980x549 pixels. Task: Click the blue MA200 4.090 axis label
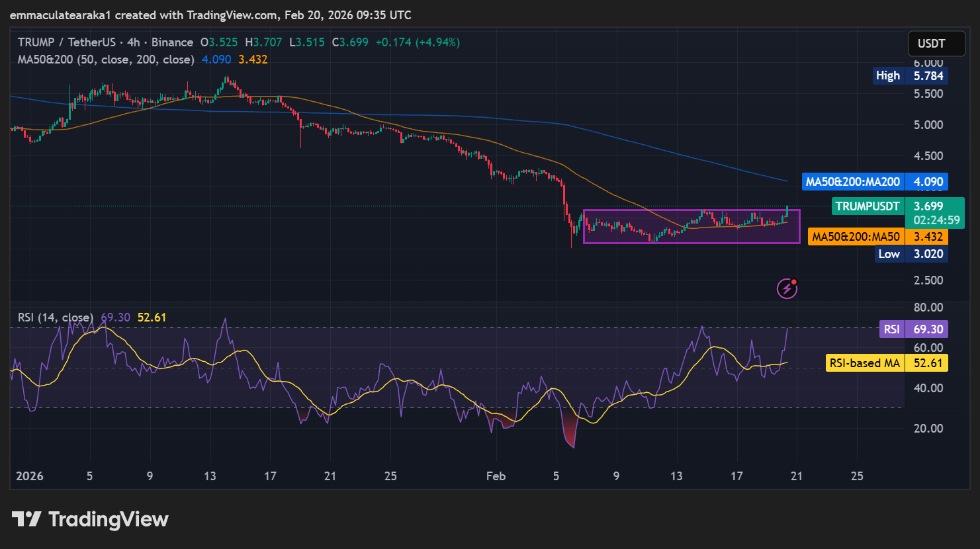coord(874,182)
